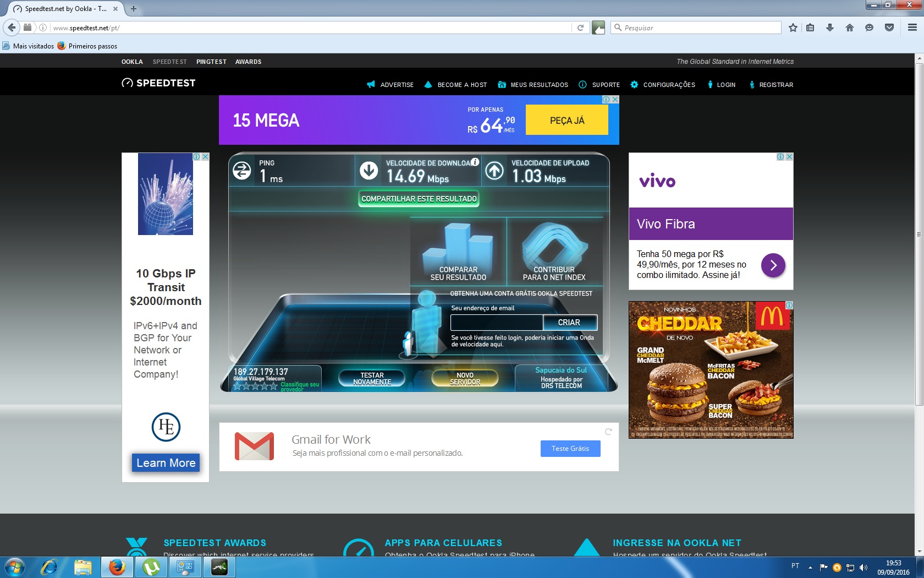
Task: Click Teste Grátis Gmail button
Action: (x=570, y=449)
